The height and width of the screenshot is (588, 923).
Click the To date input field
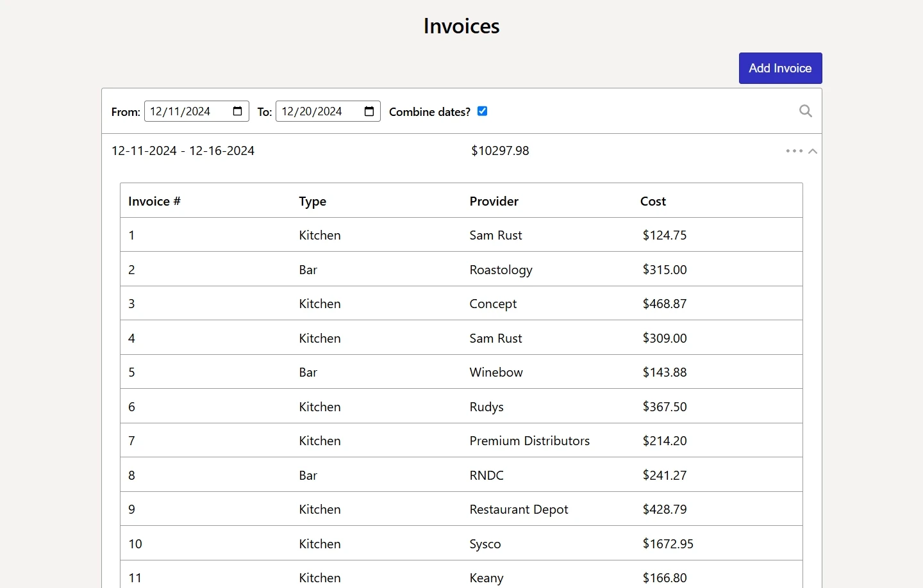[x=317, y=111]
